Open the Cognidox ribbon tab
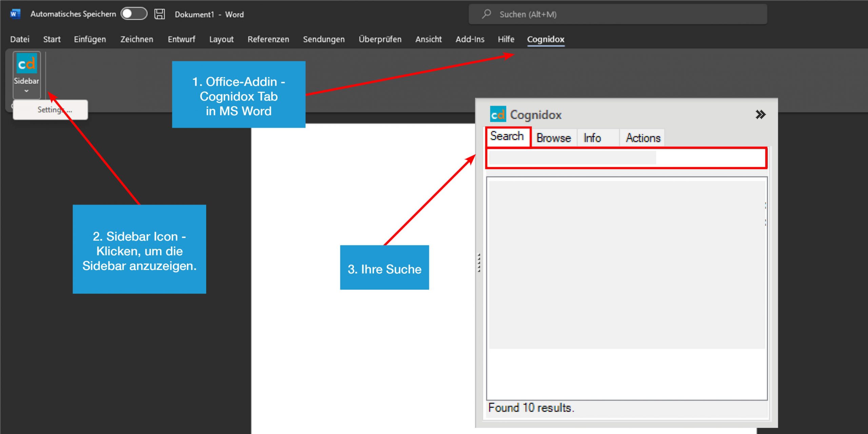This screenshot has height=434, width=868. click(546, 39)
